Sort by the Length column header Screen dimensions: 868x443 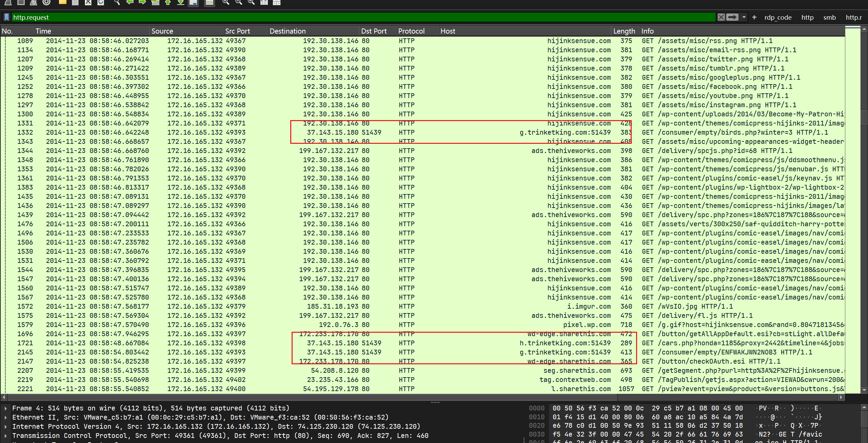tap(626, 31)
